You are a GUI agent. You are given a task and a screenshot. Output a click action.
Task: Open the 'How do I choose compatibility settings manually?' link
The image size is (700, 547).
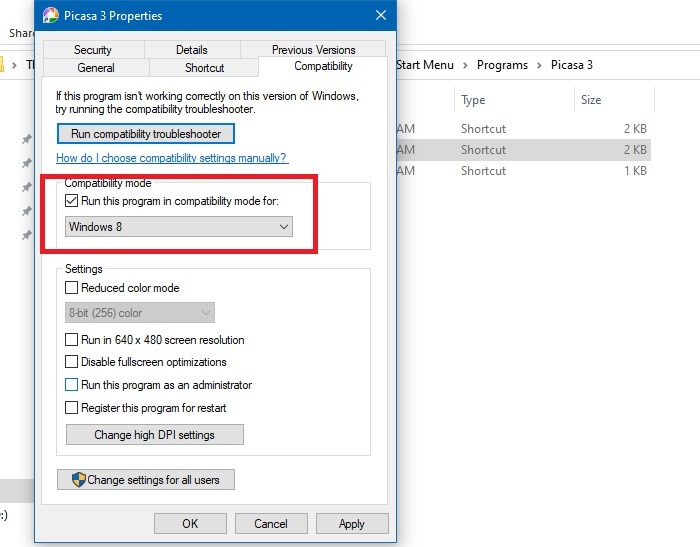coord(172,158)
